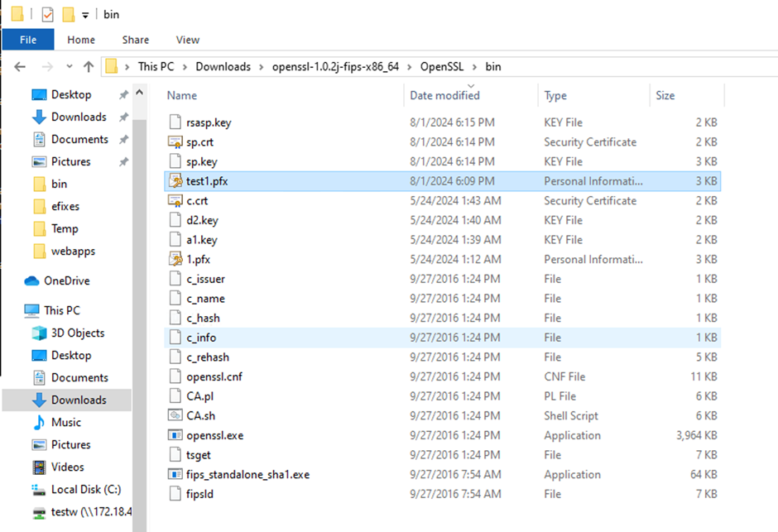Image resolution: width=778 pixels, height=532 pixels.
Task: Open the Share ribbon tab
Action: 136,40
